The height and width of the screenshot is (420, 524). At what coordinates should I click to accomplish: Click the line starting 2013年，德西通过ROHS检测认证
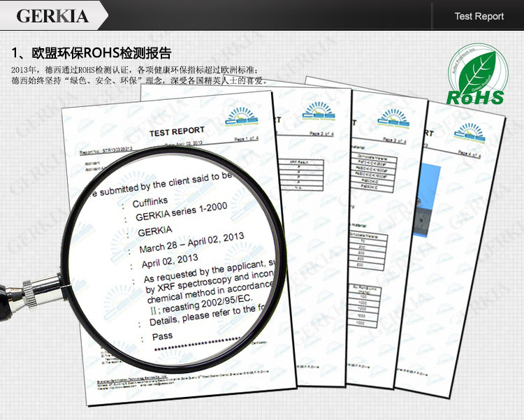pos(135,70)
